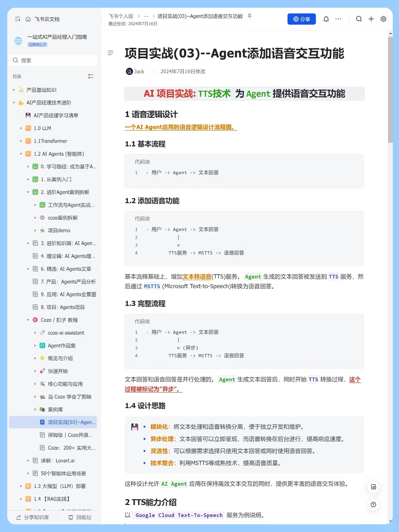Viewport: 399px width, 532px height.
Task: Open Coze：200+ 实用大... page
Action: [72, 448]
